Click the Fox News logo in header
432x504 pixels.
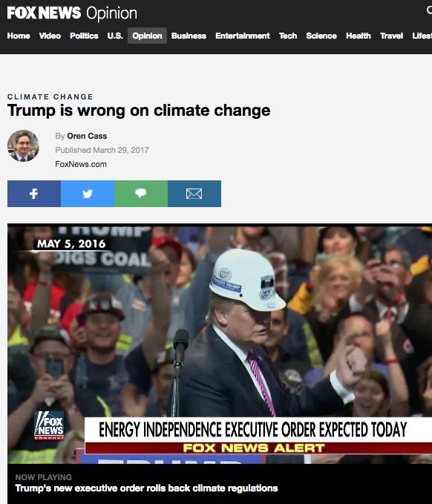[x=44, y=13]
